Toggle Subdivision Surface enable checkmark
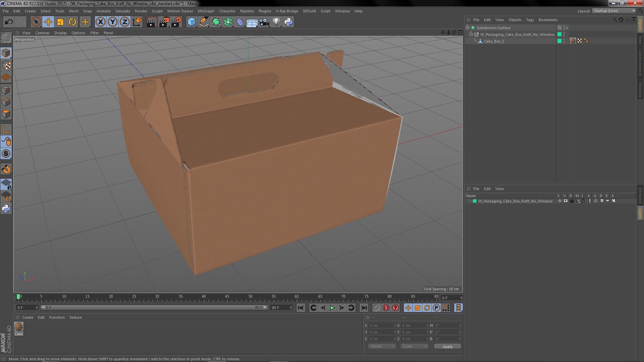The width and height of the screenshot is (644, 362). click(x=567, y=28)
